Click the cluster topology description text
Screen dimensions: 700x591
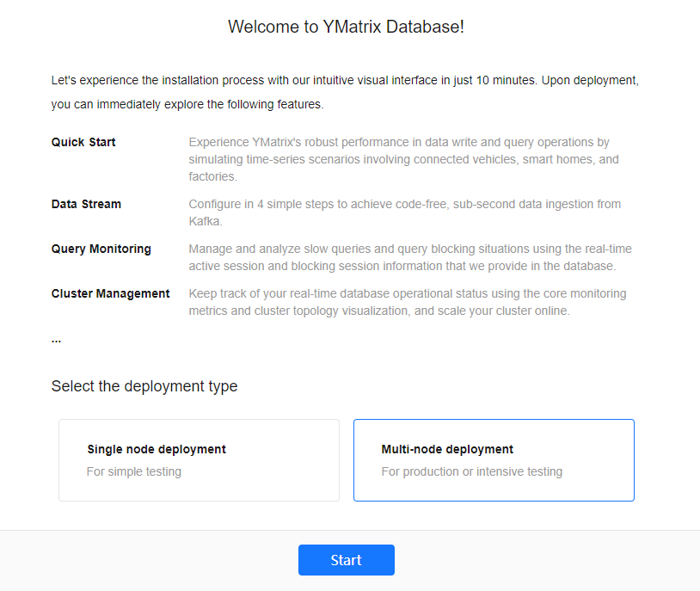coord(407,302)
